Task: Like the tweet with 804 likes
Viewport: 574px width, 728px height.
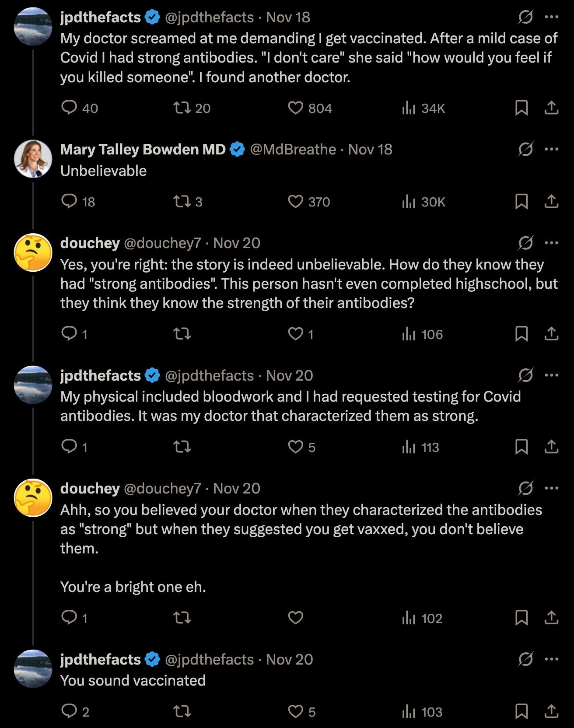Action: click(296, 108)
